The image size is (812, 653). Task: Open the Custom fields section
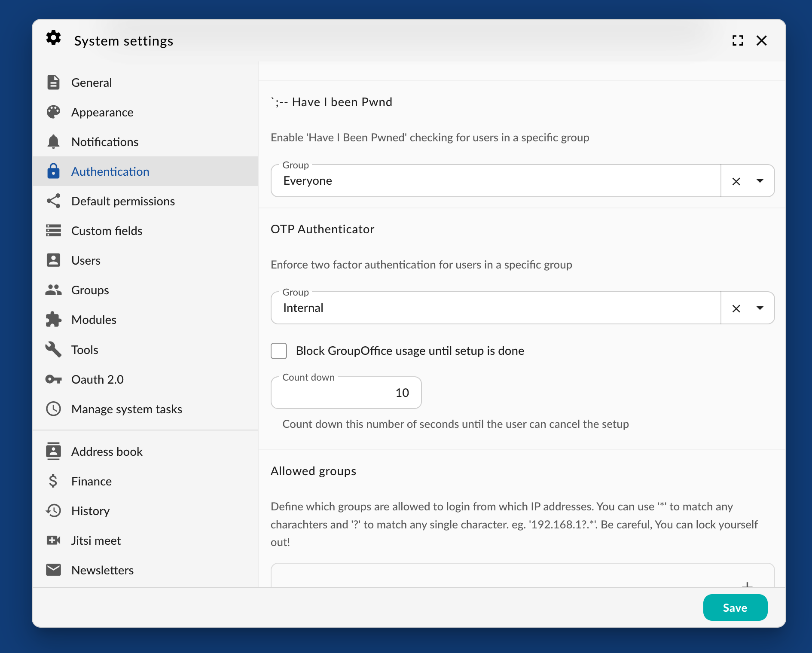click(x=107, y=231)
